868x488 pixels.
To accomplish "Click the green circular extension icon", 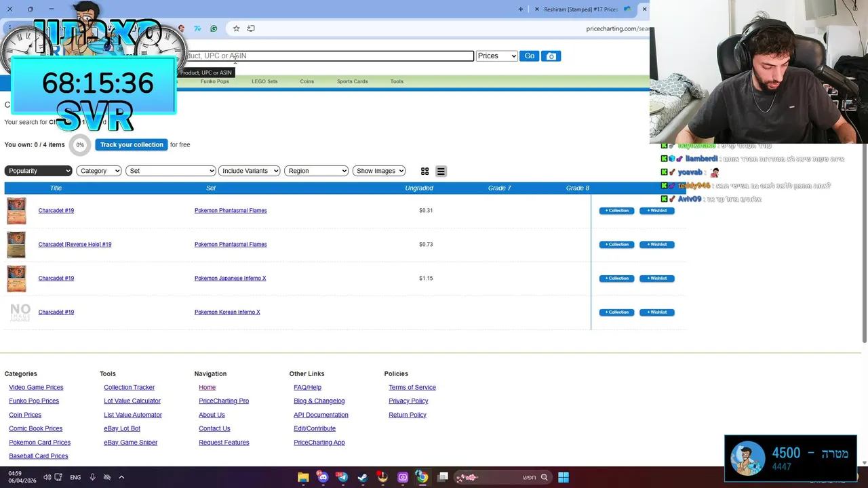I will (214, 28).
